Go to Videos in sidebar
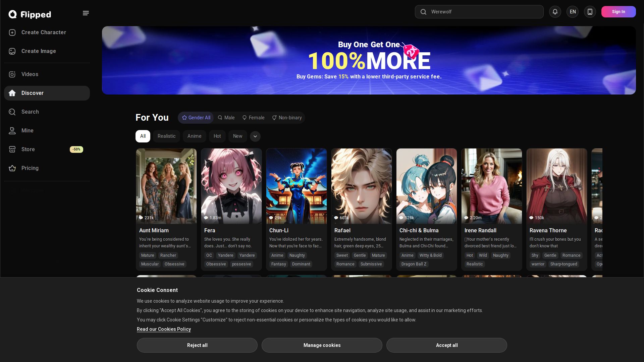This screenshot has width=644, height=362. (47, 74)
